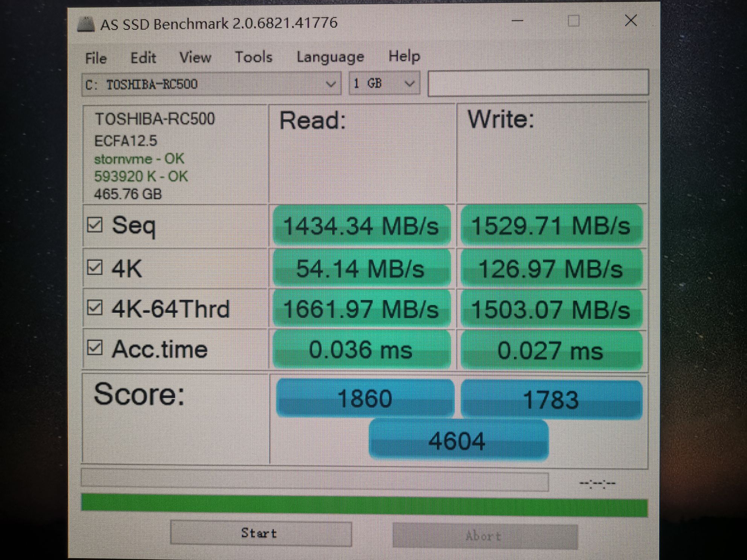
Task: Open the Language menu
Action: (x=330, y=57)
